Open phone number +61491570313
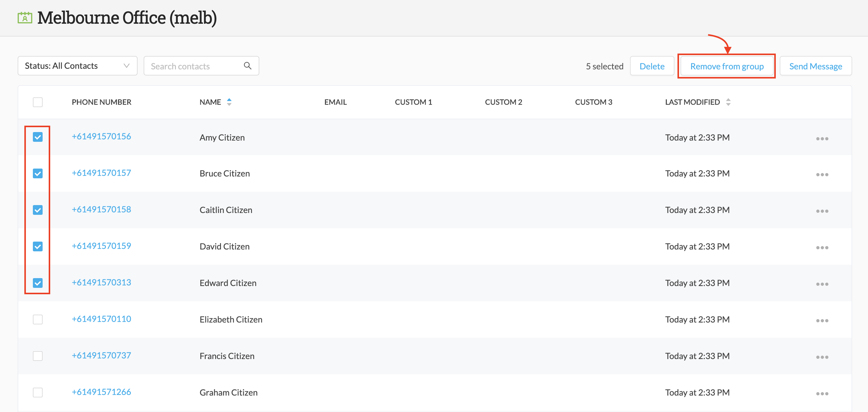Viewport: 868px width, 412px height. coord(101,282)
